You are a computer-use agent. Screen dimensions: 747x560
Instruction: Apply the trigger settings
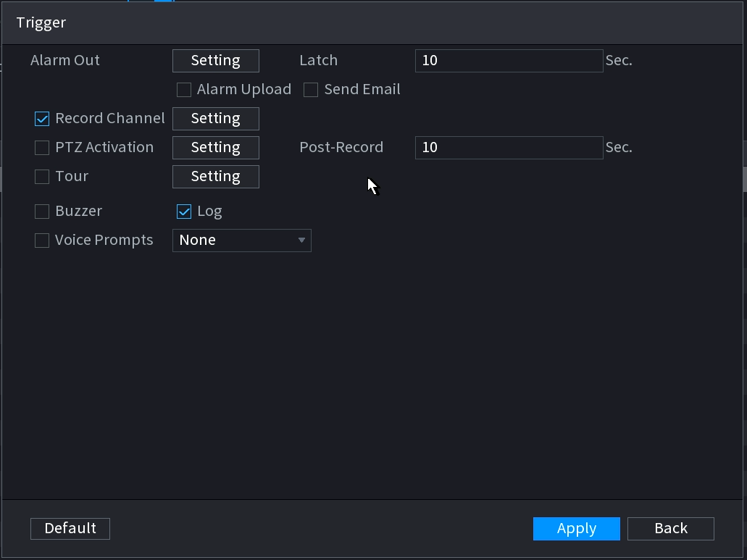[576, 529]
